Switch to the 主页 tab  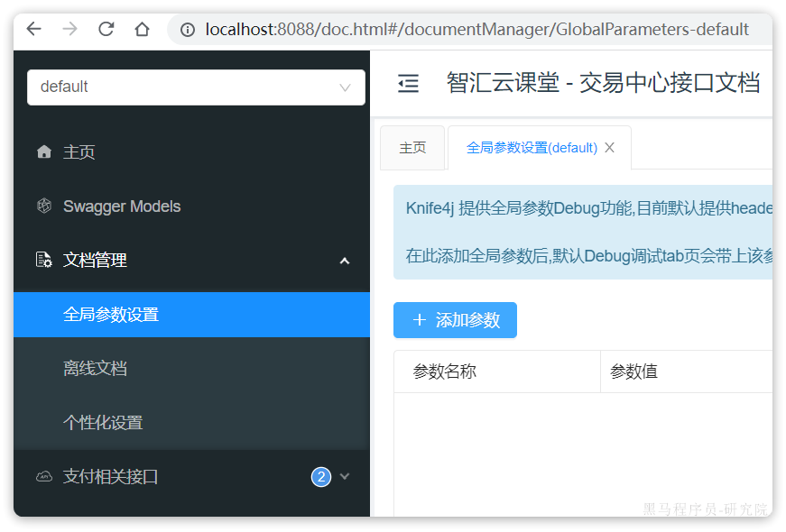pos(412,148)
